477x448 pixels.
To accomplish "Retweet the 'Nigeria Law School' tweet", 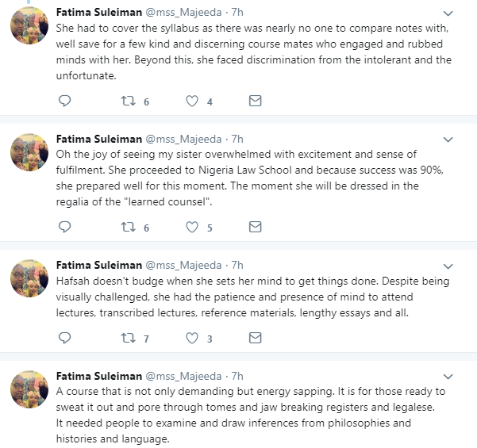I will click(128, 227).
